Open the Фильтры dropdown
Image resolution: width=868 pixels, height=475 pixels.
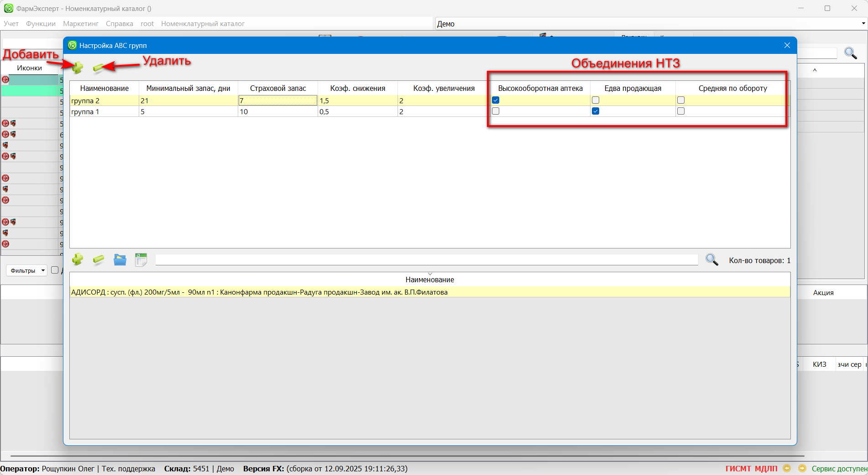[x=27, y=270]
